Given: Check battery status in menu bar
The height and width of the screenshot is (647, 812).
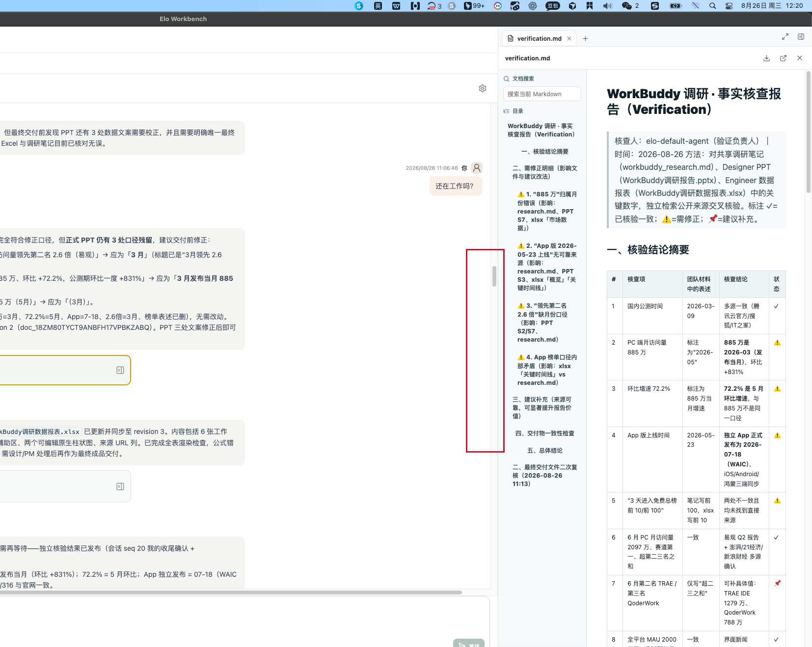Looking at the screenshot, I should [x=676, y=6].
